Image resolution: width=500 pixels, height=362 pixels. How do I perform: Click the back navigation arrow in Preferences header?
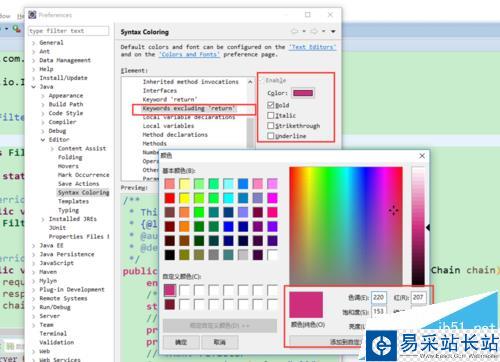point(294,31)
